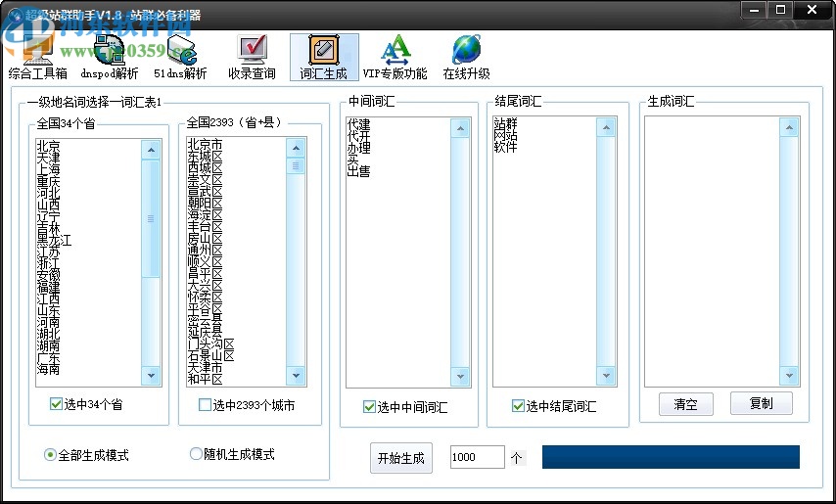
Task: Open the 收录查询 tool
Action: pyautogui.click(x=252, y=58)
